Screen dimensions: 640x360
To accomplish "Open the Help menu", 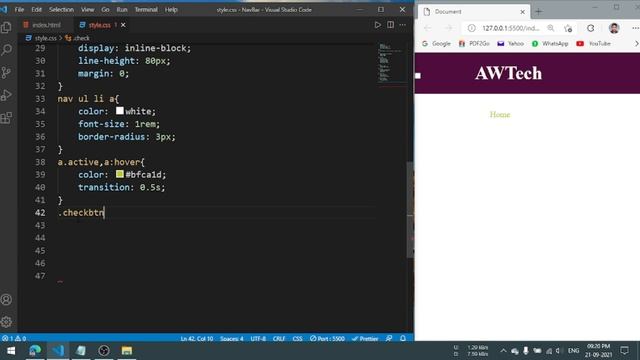I will [171, 9].
